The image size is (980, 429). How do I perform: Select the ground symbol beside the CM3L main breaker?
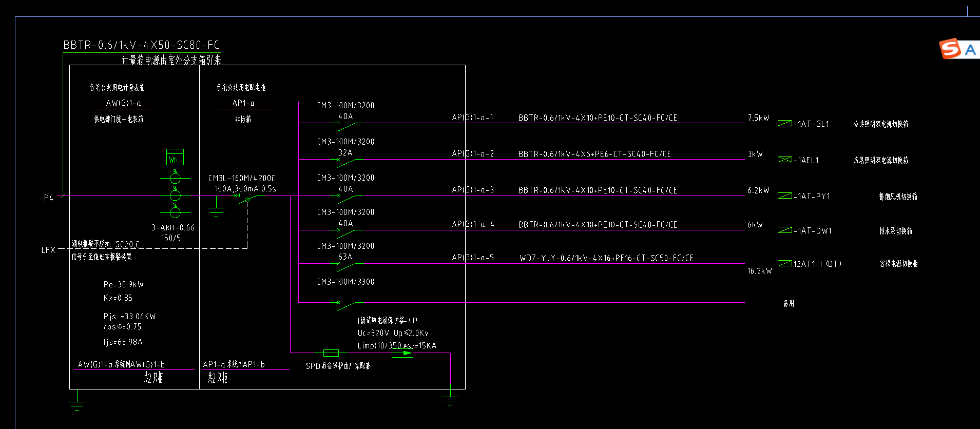coord(216,212)
